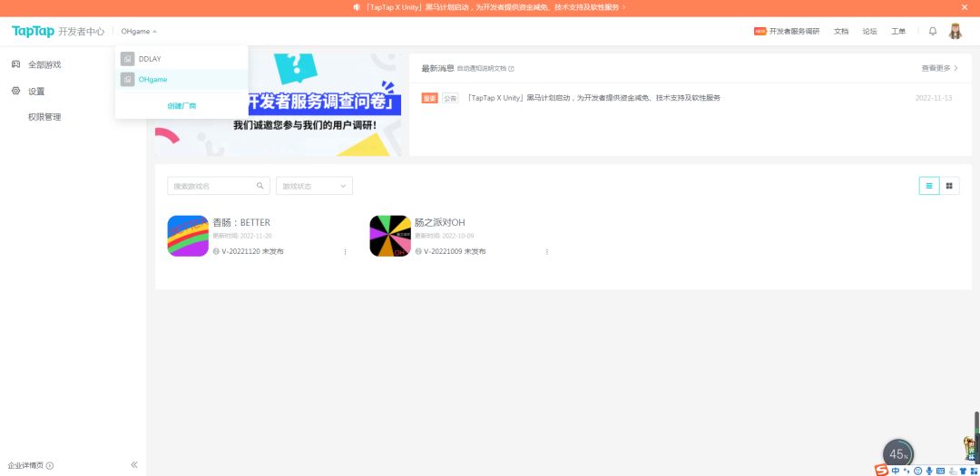
Task: Open the TapTap X Unity banner announcement
Action: (x=495, y=7)
